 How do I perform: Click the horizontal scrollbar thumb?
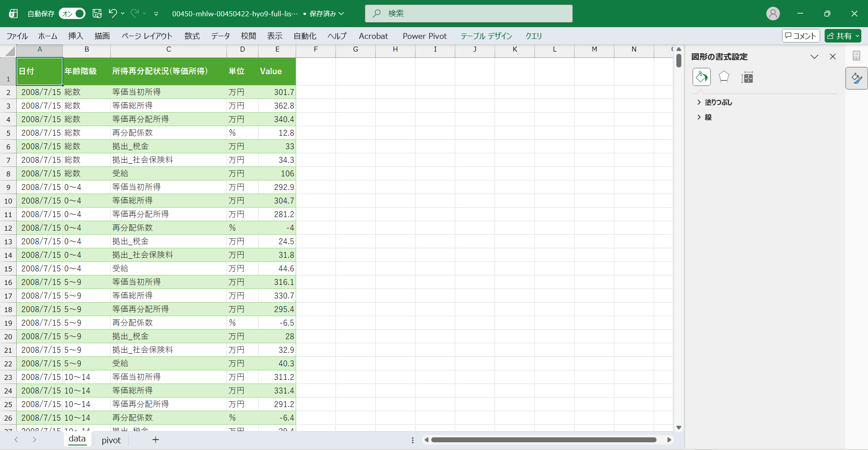click(543, 440)
